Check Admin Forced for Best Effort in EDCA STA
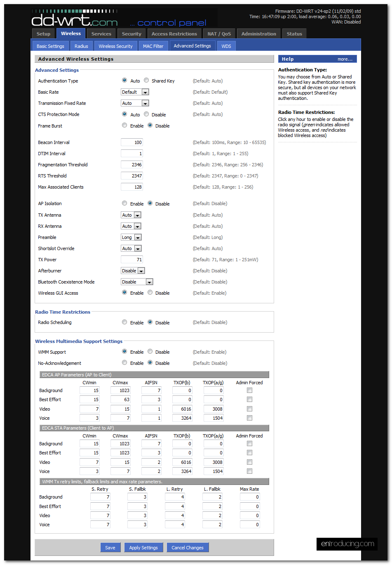Image resolution: width=392 pixels, height=565 pixels. point(249,452)
